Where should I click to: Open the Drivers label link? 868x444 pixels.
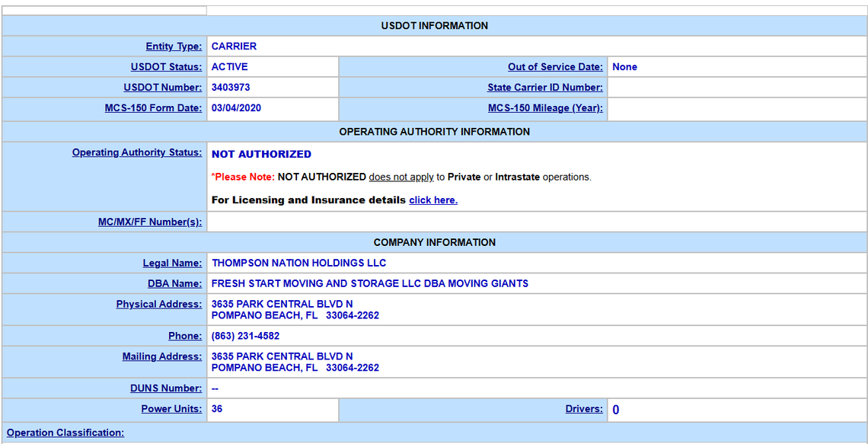click(x=584, y=409)
